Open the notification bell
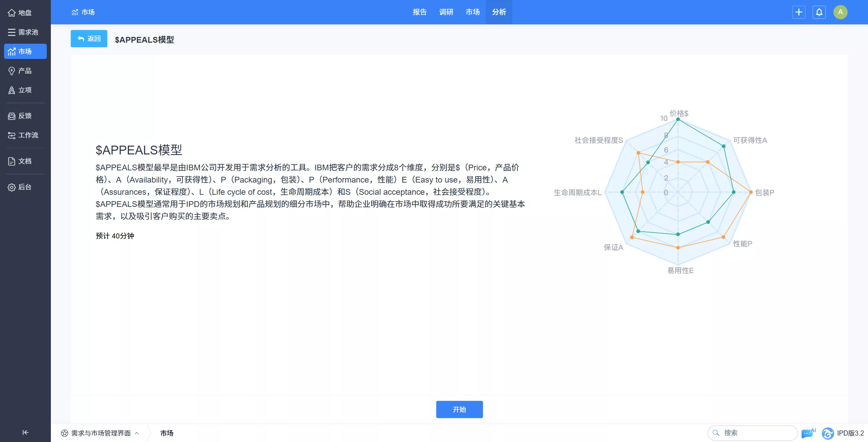Image resolution: width=868 pixels, height=442 pixels. coord(819,12)
